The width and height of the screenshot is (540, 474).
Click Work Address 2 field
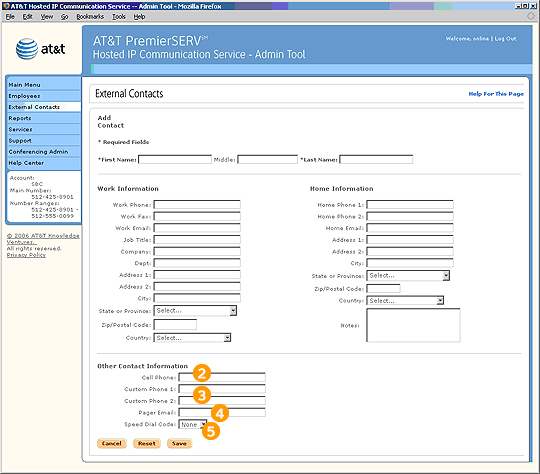(x=197, y=287)
